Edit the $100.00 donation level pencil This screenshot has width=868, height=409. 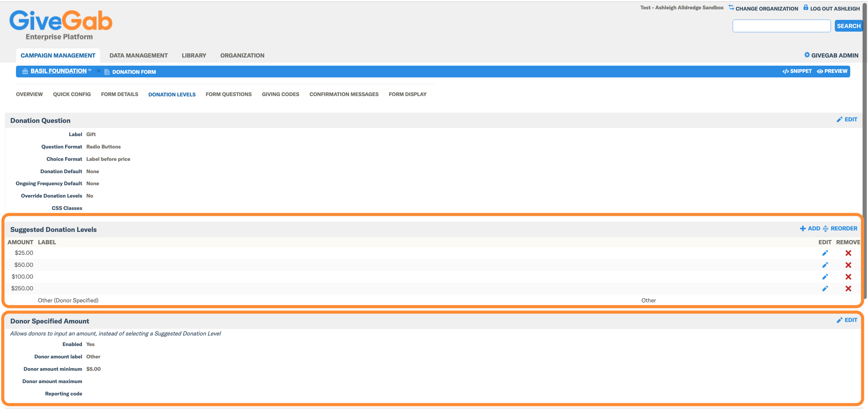click(825, 277)
